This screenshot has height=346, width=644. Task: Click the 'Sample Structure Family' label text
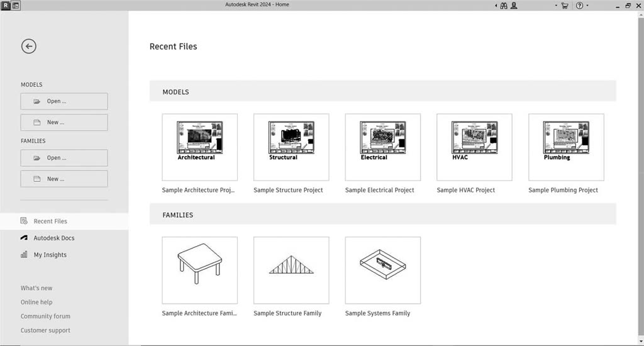[287, 313]
